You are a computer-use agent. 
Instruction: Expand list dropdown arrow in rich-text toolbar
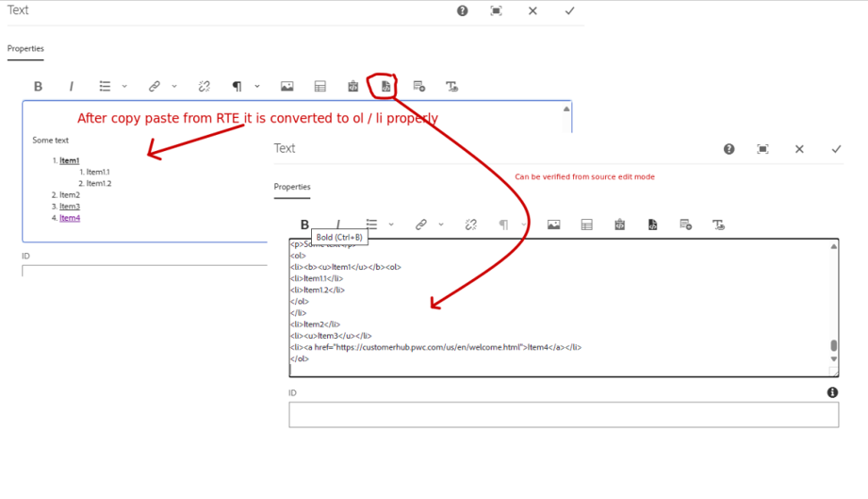coord(124,86)
